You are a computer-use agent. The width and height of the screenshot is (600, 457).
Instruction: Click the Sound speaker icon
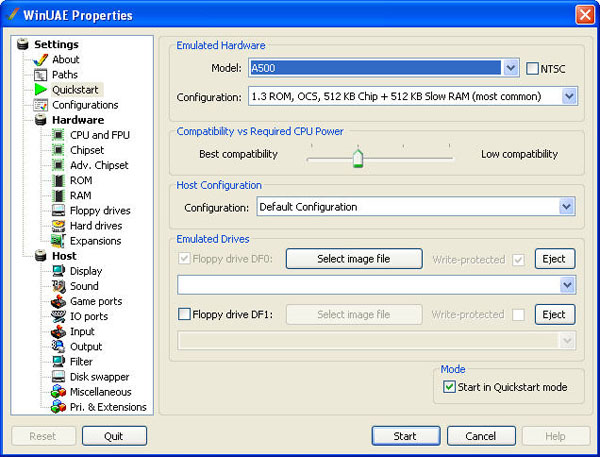(x=58, y=286)
